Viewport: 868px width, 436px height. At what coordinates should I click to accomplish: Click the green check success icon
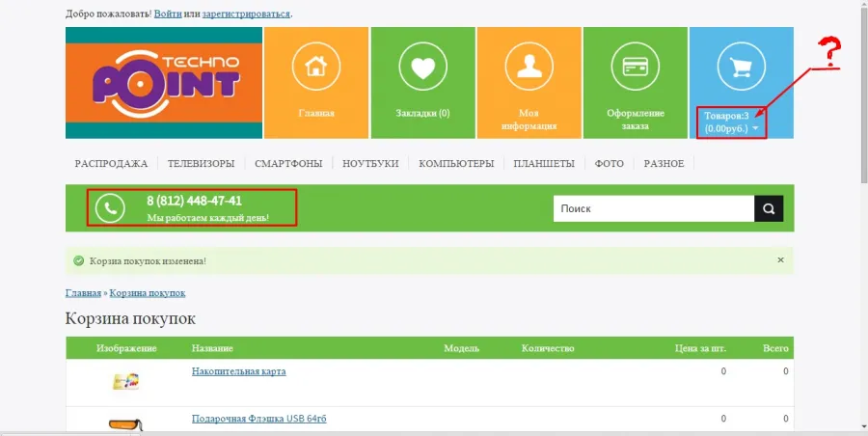79,260
